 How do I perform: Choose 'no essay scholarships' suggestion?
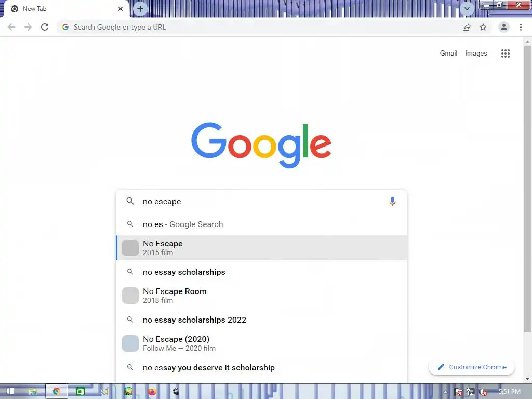click(x=262, y=272)
